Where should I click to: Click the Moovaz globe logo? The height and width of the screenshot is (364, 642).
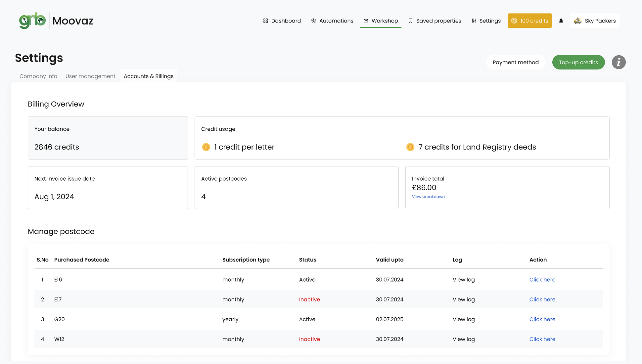[x=32, y=21]
